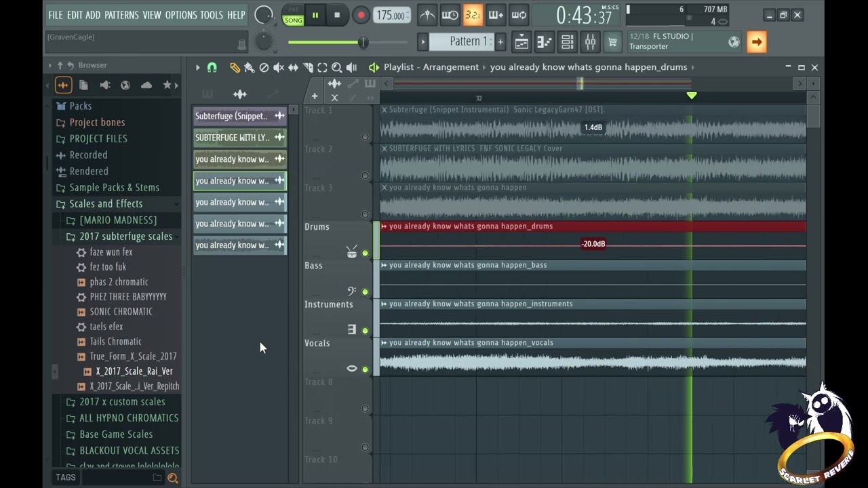Open the PATTERNS menu
Screen dimensions: 868x488
point(121,15)
